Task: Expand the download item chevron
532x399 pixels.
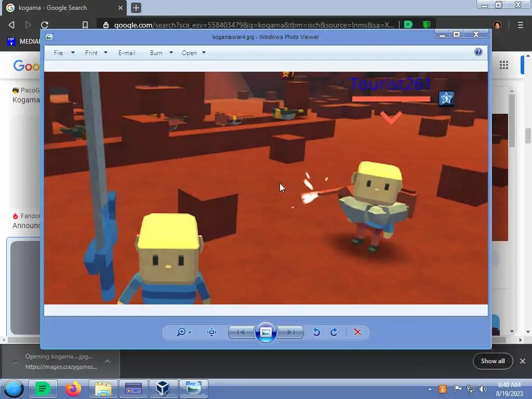Action: click(107, 361)
